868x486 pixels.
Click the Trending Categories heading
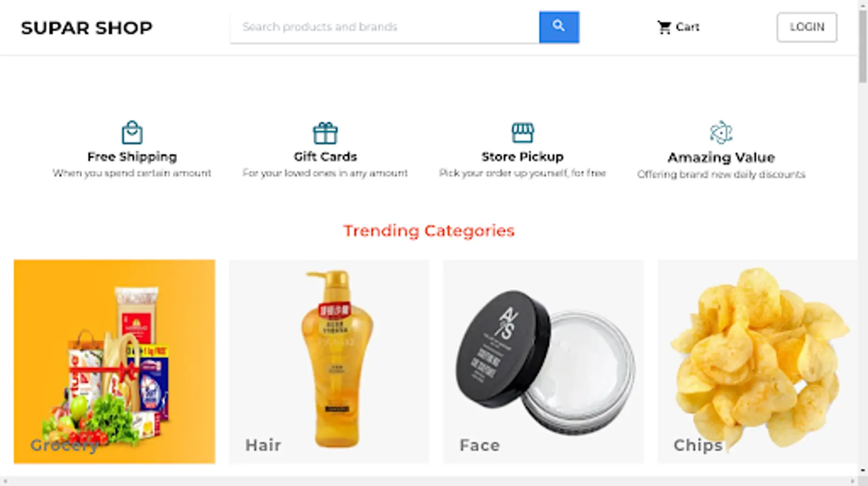click(x=429, y=231)
